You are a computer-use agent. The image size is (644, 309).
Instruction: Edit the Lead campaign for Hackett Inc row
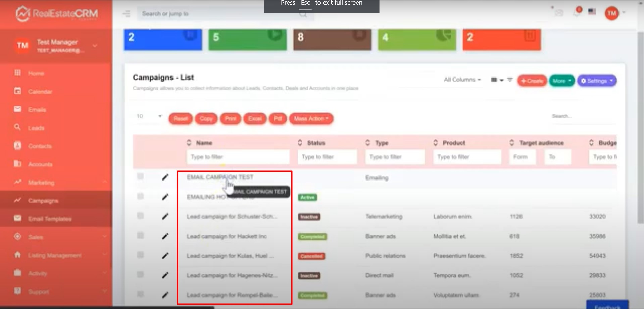tap(165, 236)
